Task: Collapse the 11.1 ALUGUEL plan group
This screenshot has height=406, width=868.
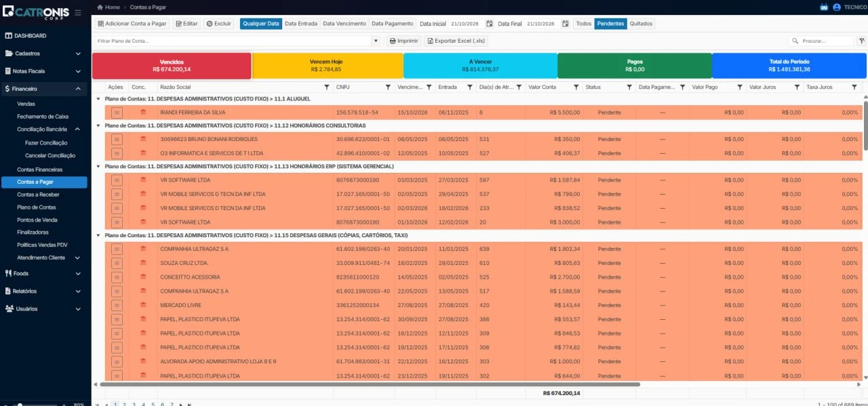Action: [98, 98]
